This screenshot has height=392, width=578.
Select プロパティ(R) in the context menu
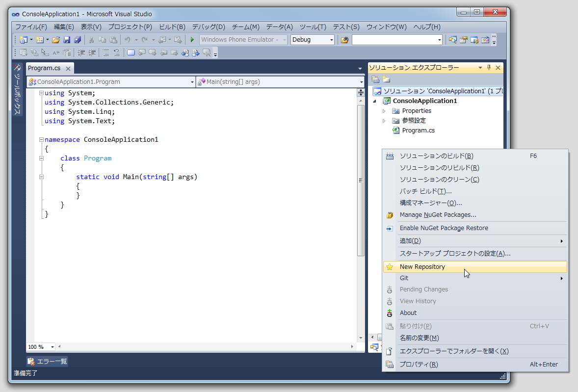coord(475,365)
